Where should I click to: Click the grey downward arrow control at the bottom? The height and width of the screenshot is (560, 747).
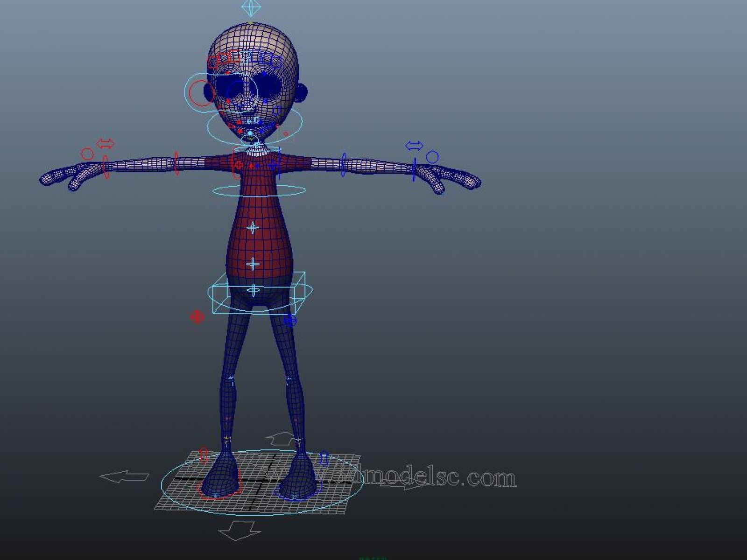pyautogui.click(x=239, y=531)
